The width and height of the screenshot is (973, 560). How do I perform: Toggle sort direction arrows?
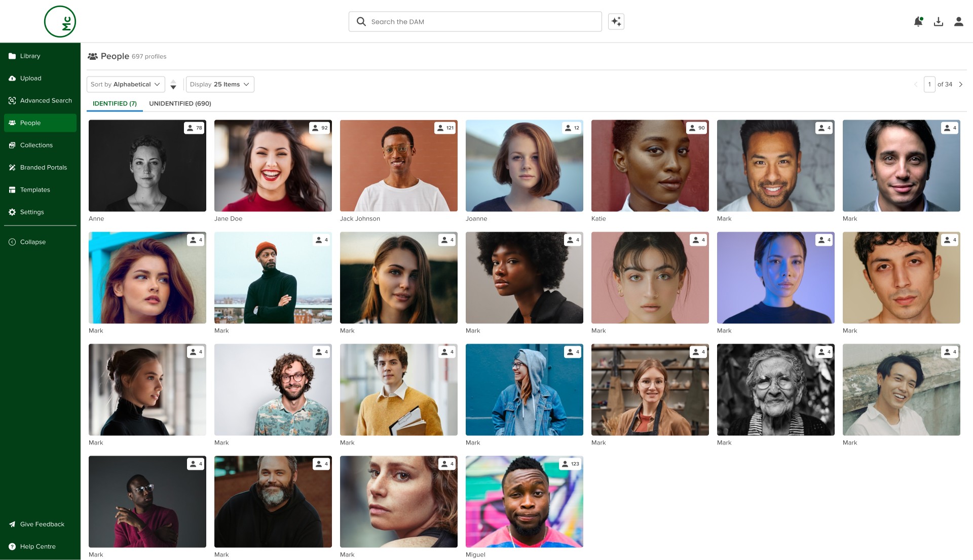tap(173, 84)
